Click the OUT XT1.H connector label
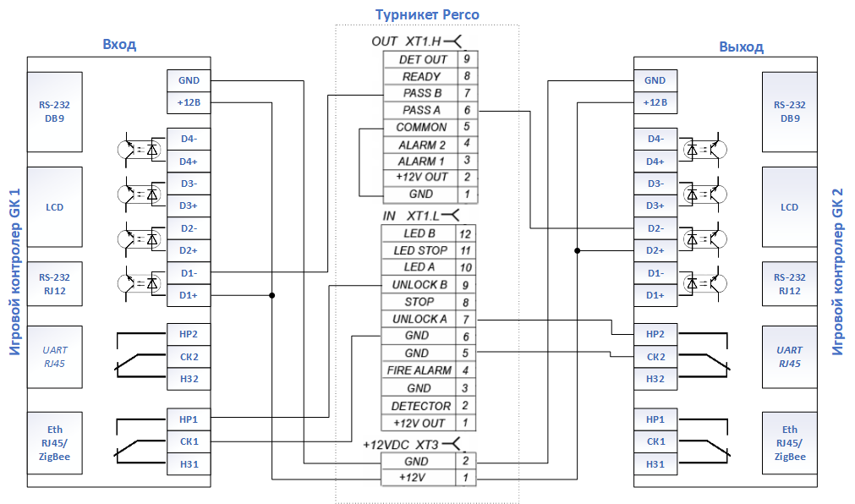The height and width of the screenshot is (504, 855). [x=406, y=41]
